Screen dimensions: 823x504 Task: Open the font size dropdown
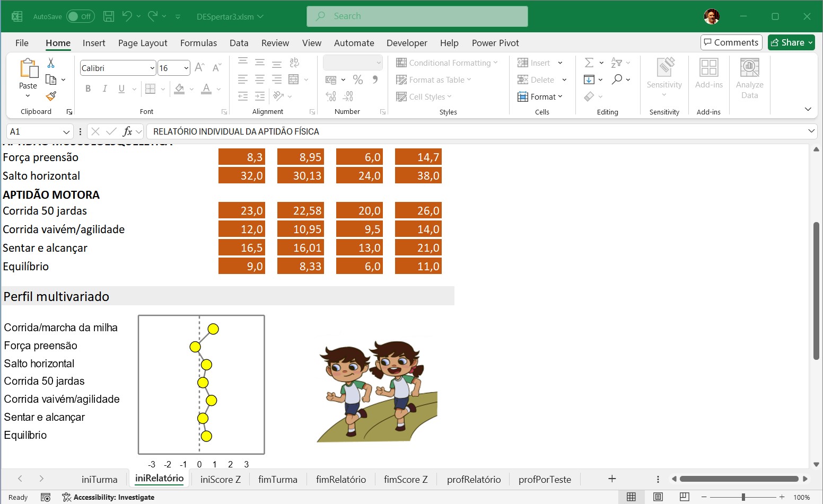coord(186,68)
